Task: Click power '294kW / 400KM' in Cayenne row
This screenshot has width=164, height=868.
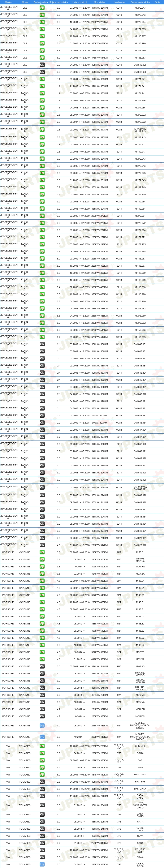Action: [x=100, y=616]
